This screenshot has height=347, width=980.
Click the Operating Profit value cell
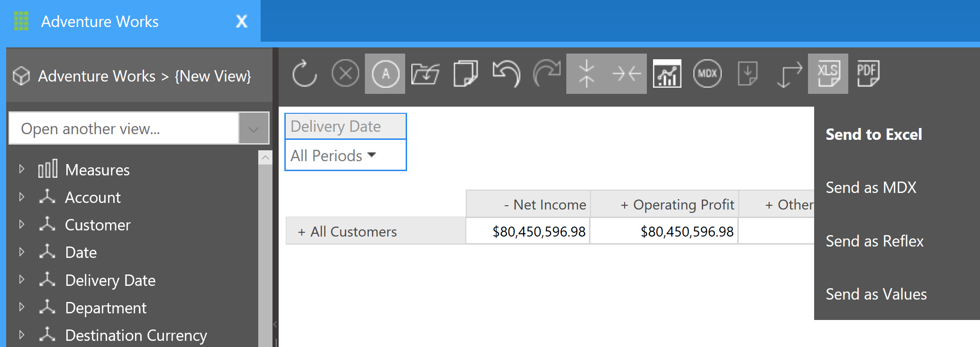(x=664, y=231)
